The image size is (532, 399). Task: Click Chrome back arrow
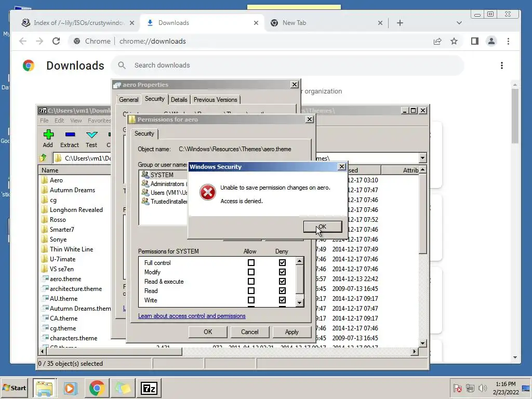(x=23, y=41)
